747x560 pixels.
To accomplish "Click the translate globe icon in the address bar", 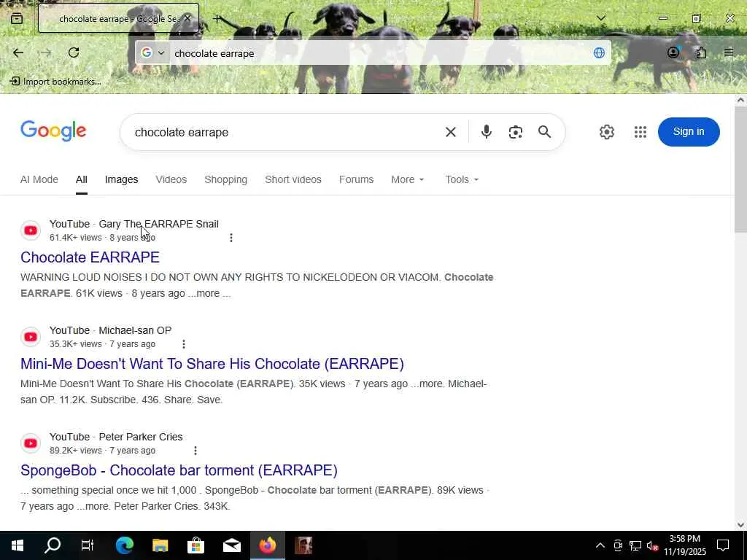I will coord(599,52).
